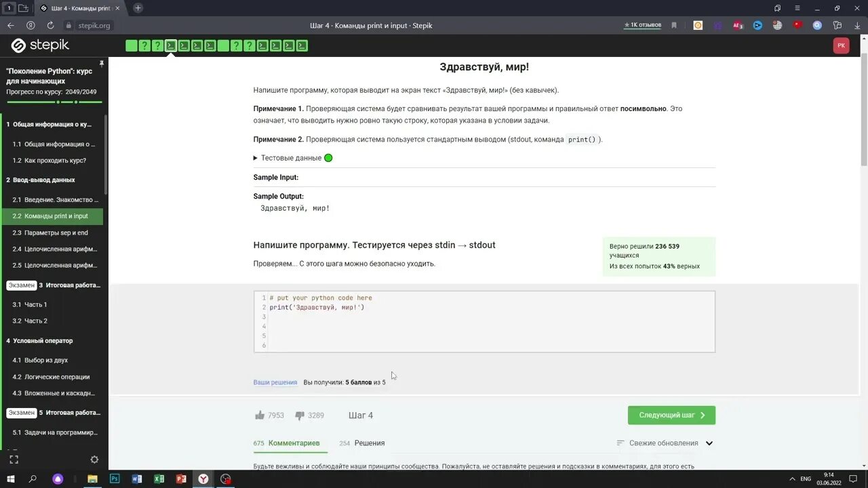Open the course title Поколение Python link

[49, 76]
